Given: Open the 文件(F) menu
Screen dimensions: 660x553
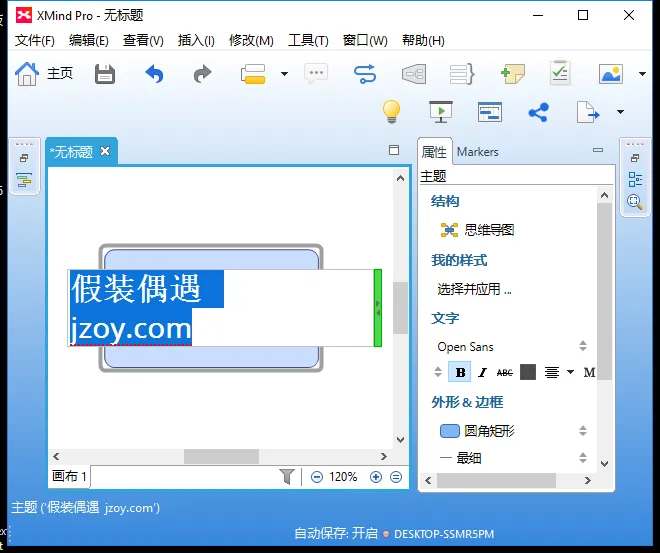Looking at the screenshot, I should pyautogui.click(x=35, y=40).
